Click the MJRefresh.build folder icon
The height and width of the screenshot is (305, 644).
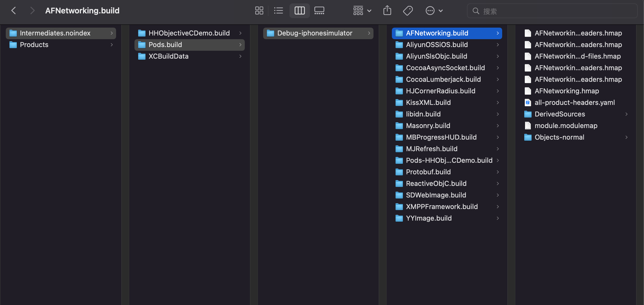(399, 149)
